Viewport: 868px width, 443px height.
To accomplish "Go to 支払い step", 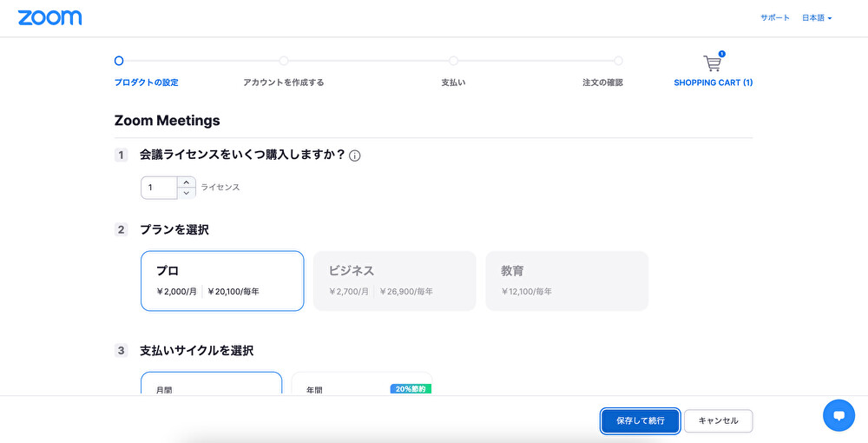I will pyautogui.click(x=453, y=83).
